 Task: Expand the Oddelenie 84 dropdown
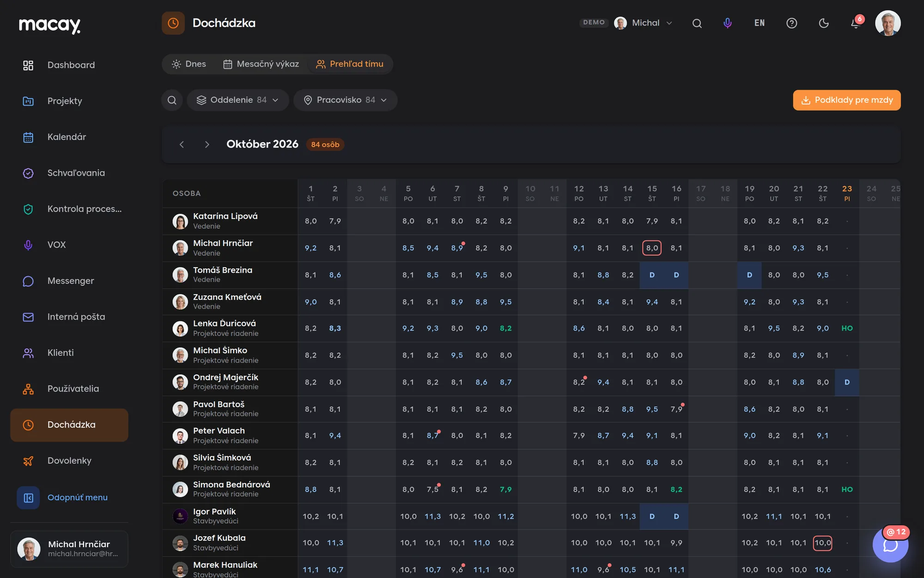point(238,100)
